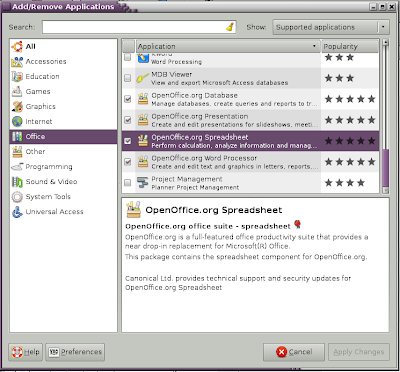Click the KWord Word Processing icon
Screen dimensions: 400x372
point(143,58)
